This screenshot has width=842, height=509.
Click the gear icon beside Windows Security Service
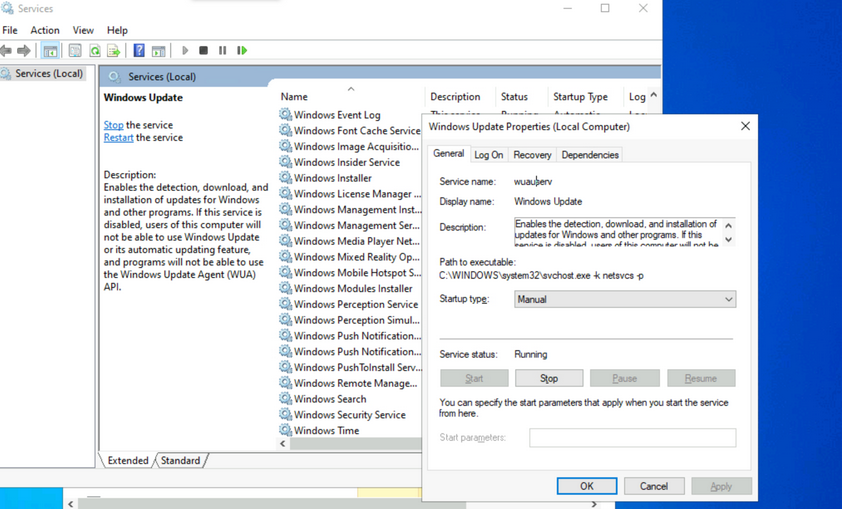(x=286, y=415)
